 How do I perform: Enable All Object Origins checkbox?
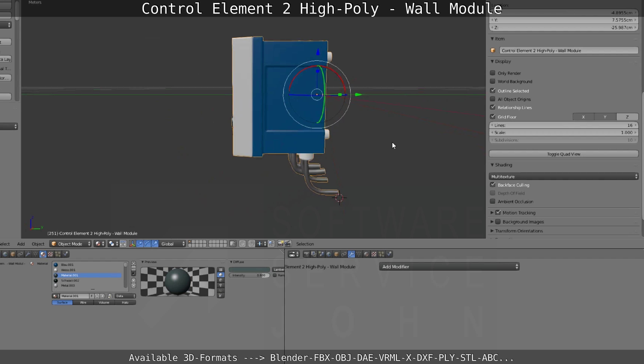[x=493, y=99]
